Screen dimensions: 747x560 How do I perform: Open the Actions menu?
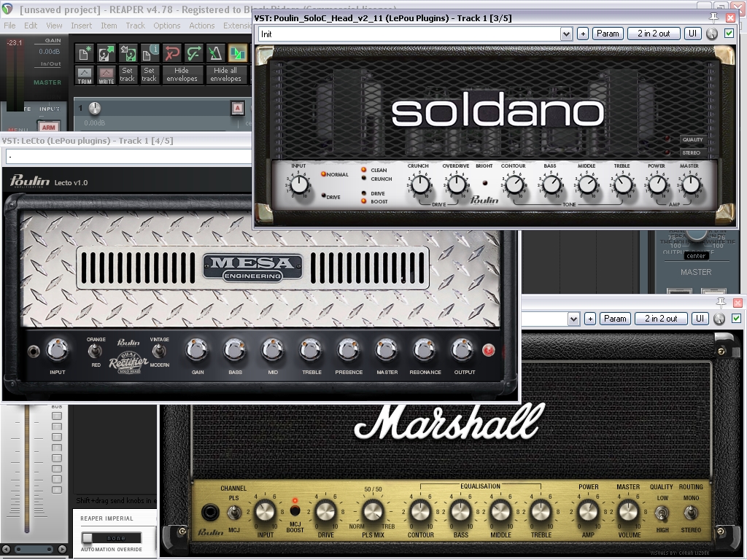[202, 26]
